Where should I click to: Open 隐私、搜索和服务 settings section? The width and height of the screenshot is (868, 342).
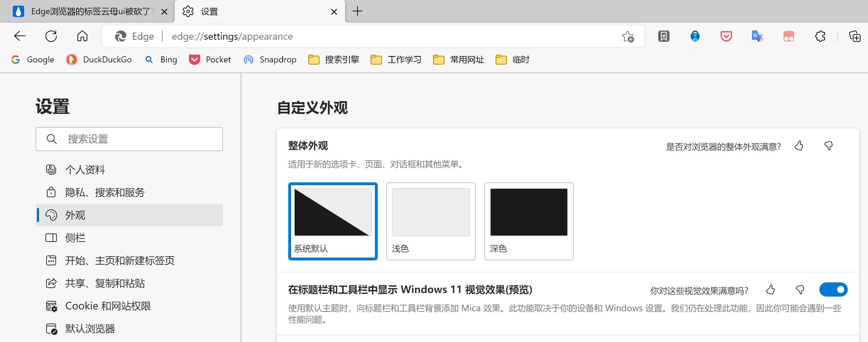[105, 192]
